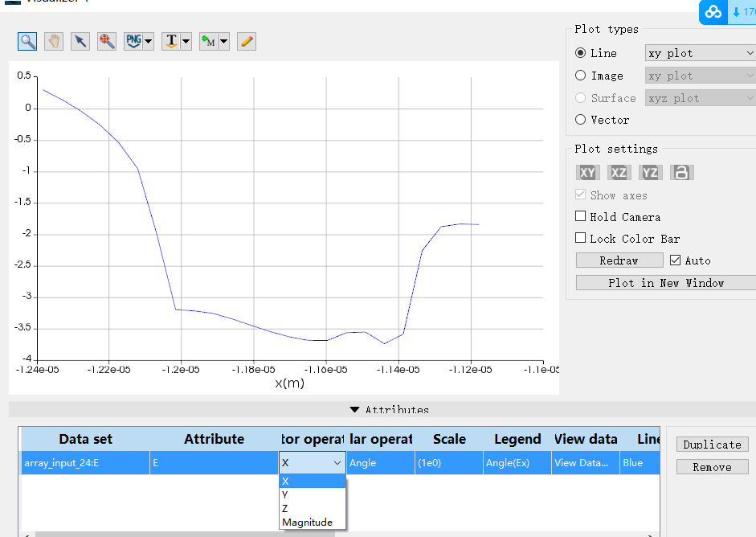The image size is (756, 537).
Task: Click the text label T icon
Action: click(170, 42)
